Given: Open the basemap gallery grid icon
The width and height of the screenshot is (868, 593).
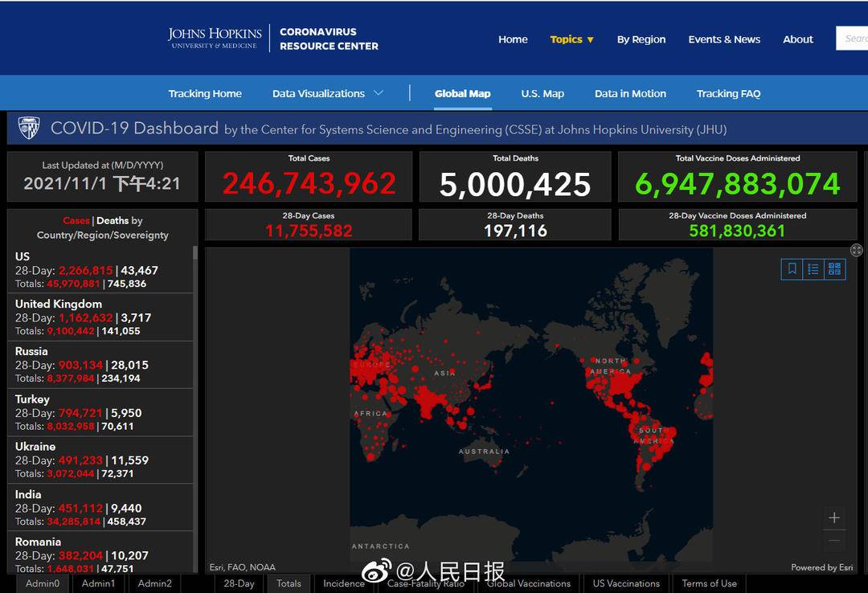Looking at the screenshot, I should [x=834, y=269].
